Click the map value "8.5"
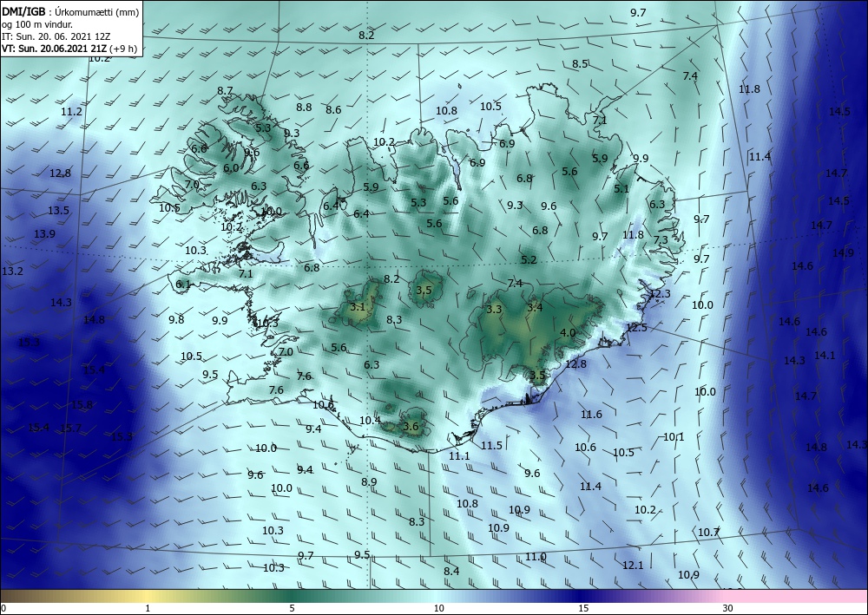Image resolution: width=868 pixels, height=615 pixels. tap(580, 64)
